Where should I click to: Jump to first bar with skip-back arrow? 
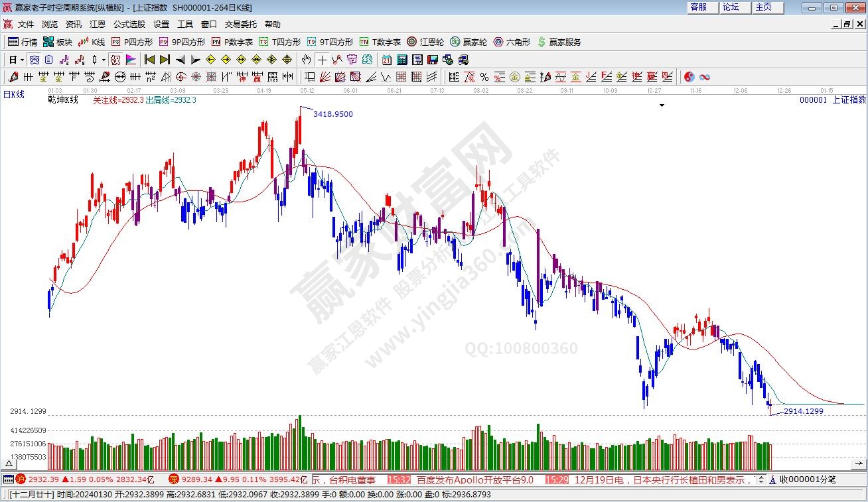[x=149, y=60]
